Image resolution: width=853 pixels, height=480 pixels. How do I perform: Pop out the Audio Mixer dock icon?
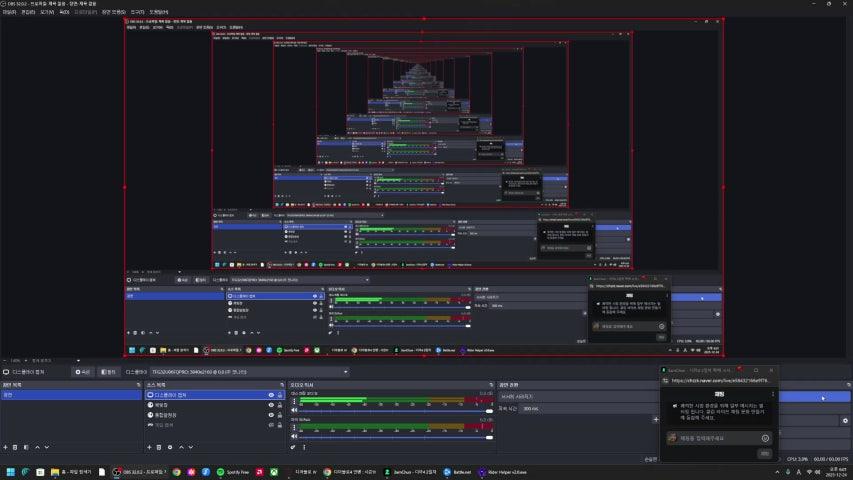(491, 385)
